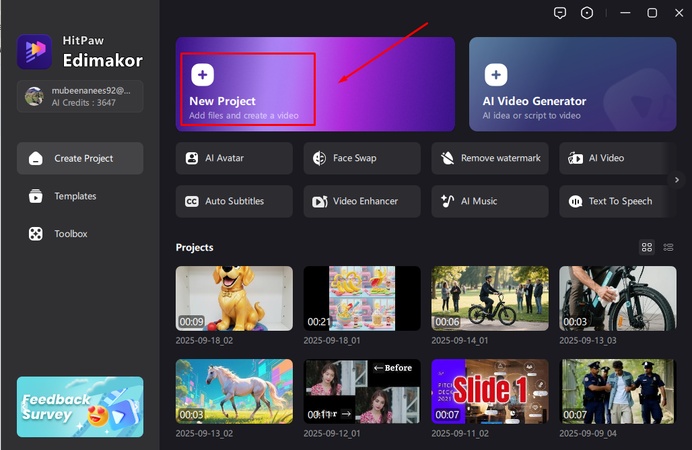Click the 2025-09-12_01 project name
The height and width of the screenshot is (450, 692).
tap(332, 434)
